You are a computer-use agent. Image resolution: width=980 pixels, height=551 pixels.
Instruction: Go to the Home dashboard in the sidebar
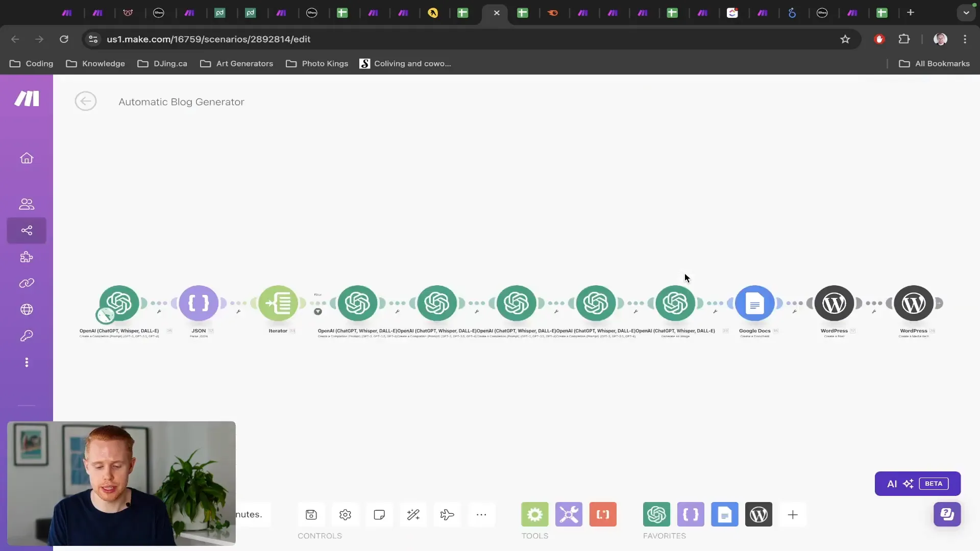tap(27, 158)
